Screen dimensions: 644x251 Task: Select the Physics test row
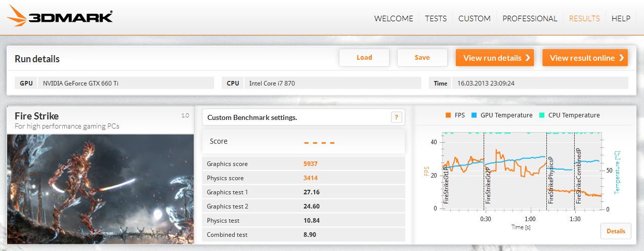[304, 221]
